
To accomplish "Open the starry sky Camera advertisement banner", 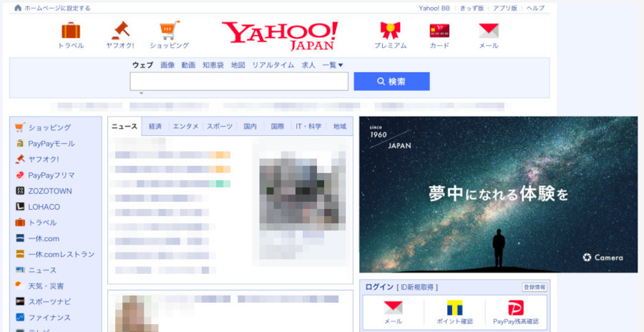I will click(x=498, y=195).
